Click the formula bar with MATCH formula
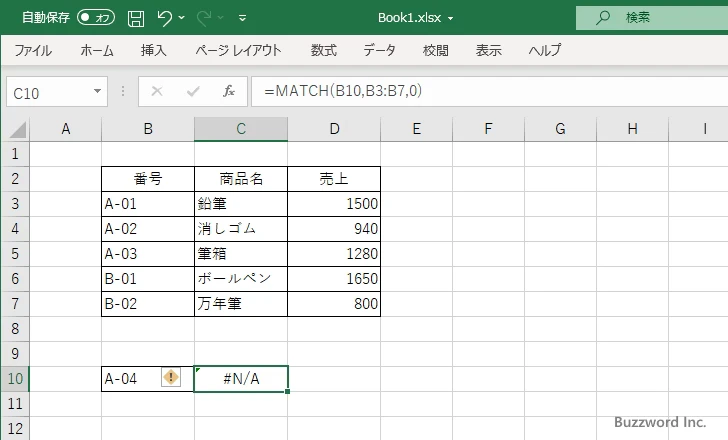Screen dimensions: 728x440 [x=489, y=91]
